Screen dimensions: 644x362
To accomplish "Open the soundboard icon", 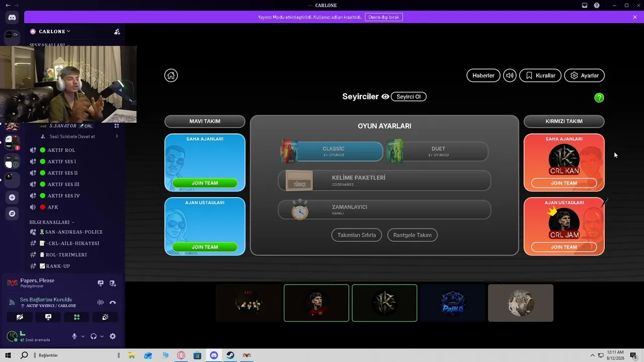I will pos(105,317).
